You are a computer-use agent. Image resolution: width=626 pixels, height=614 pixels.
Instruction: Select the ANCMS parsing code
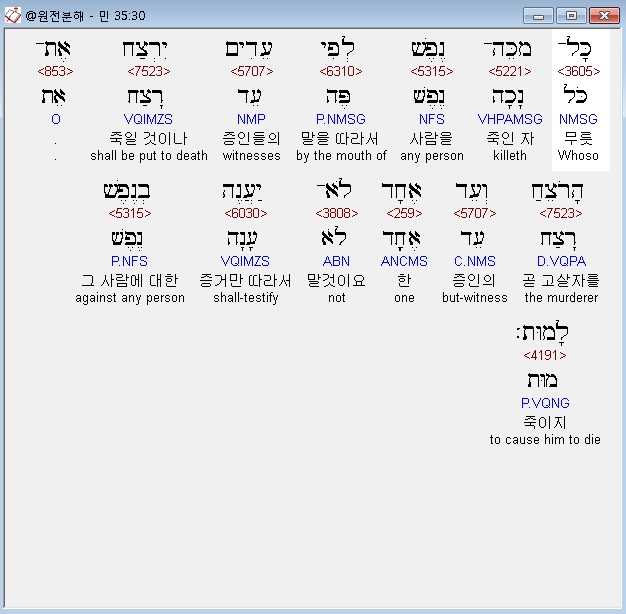pos(404,261)
